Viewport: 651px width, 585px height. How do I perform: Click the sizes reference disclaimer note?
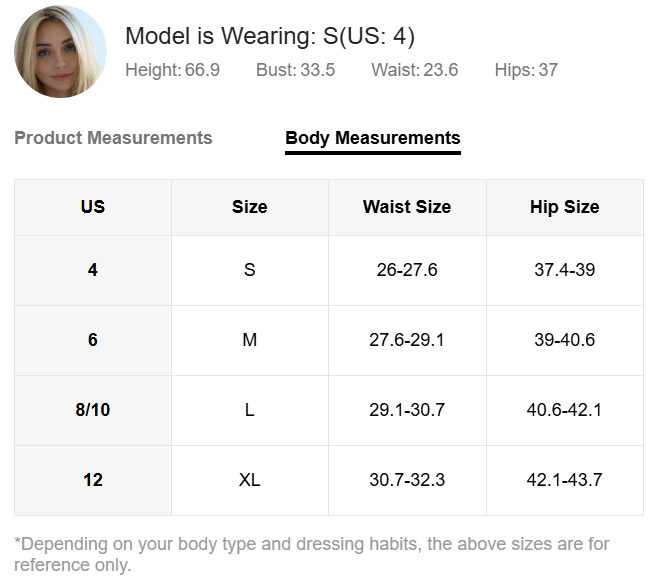coord(312,554)
